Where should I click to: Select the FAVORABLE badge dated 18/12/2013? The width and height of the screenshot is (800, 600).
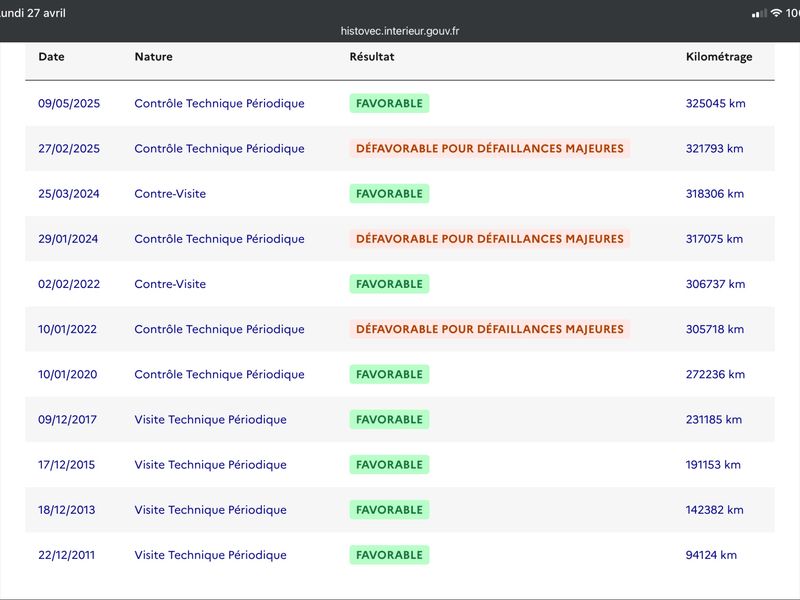389,510
